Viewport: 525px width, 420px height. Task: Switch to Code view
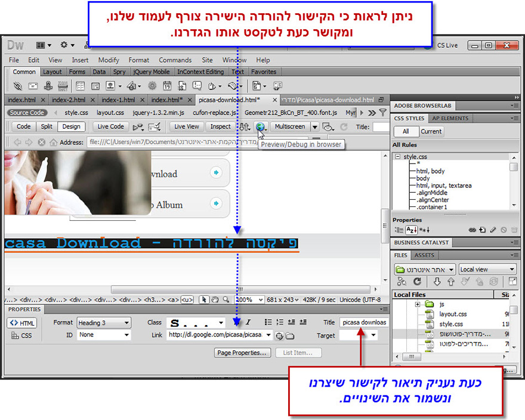(23, 126)
